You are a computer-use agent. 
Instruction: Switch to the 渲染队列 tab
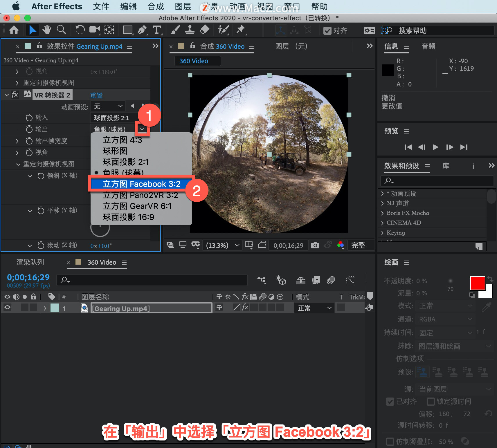pyautogui.click(x=30, y=262)
